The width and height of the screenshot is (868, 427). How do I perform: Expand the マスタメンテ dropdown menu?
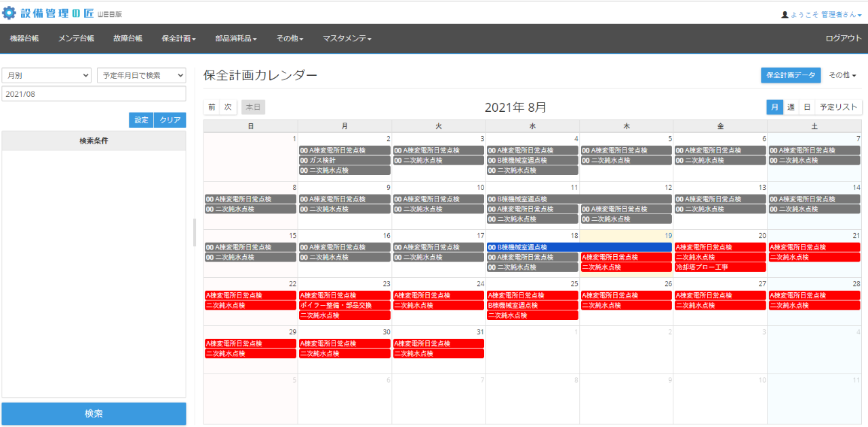(x=347, y=39)
